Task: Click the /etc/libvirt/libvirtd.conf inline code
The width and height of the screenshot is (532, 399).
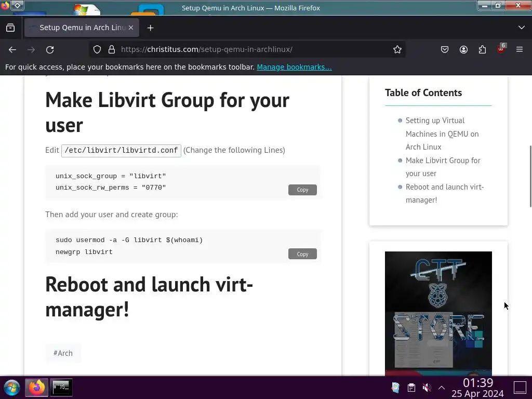Action: (x=121, y=150)
